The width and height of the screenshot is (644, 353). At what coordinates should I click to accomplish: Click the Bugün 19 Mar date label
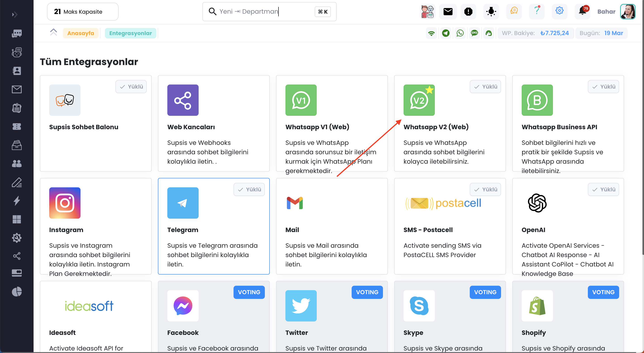[x=601, y=33]
